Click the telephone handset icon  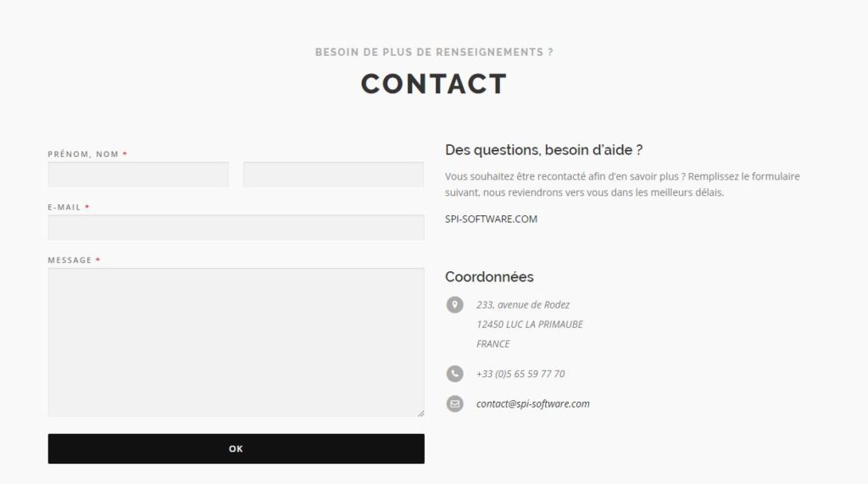coord(454,374)
